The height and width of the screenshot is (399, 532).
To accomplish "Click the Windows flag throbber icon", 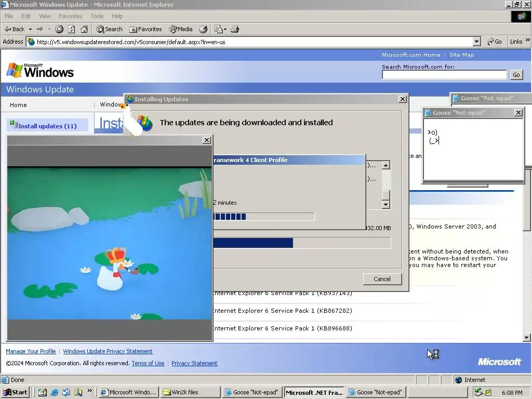I will [x=521, y=16].
